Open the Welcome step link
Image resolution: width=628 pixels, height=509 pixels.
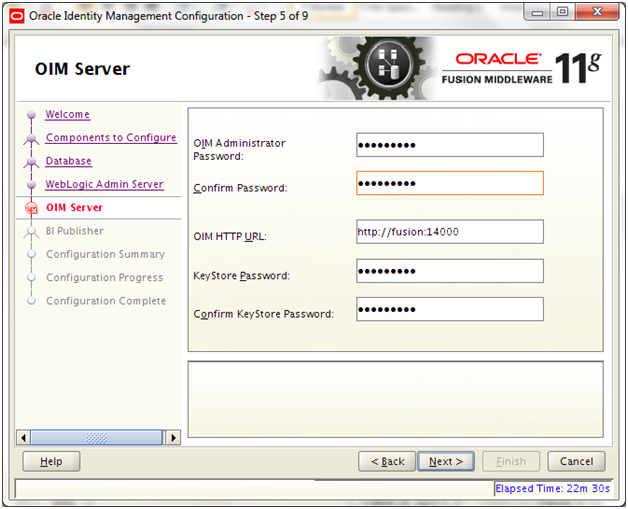click(x=67, y=115)
